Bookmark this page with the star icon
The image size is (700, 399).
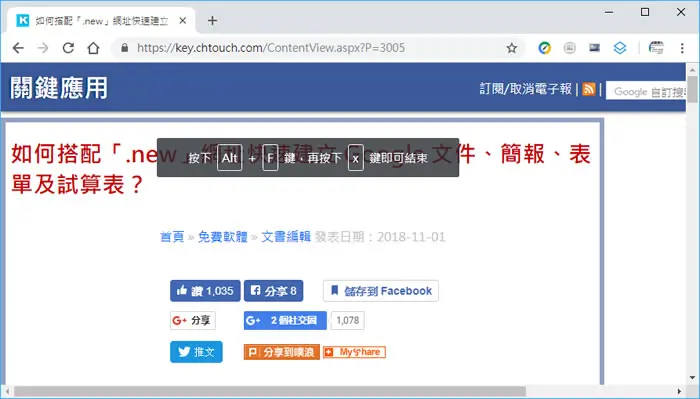click(512, 48)
